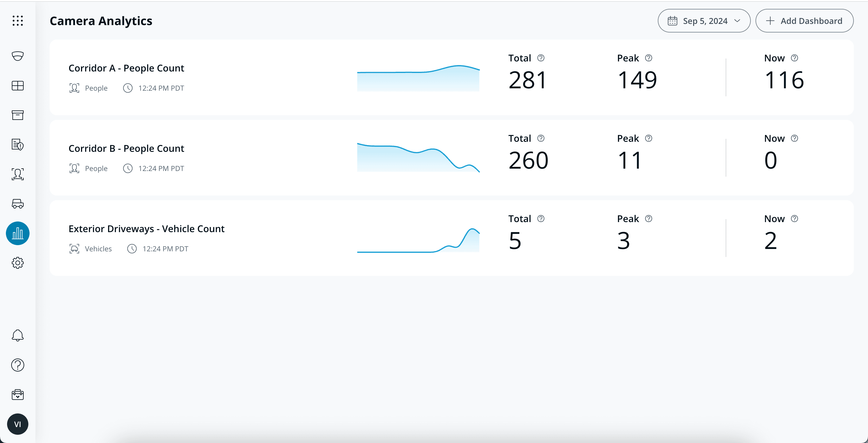This screenshot has width=868, height=443.
Task: Open Corridor A - People Count dashboard
Action: [x=126, y=68]
